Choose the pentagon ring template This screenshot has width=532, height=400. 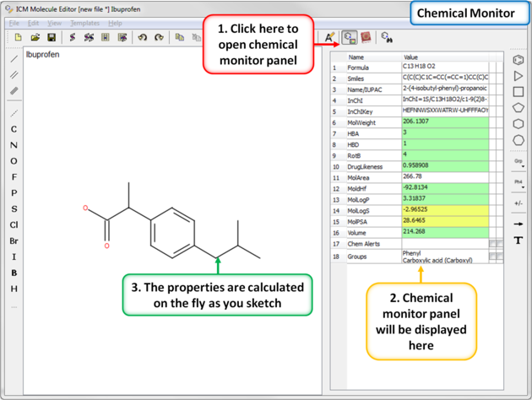click(518, 108)
